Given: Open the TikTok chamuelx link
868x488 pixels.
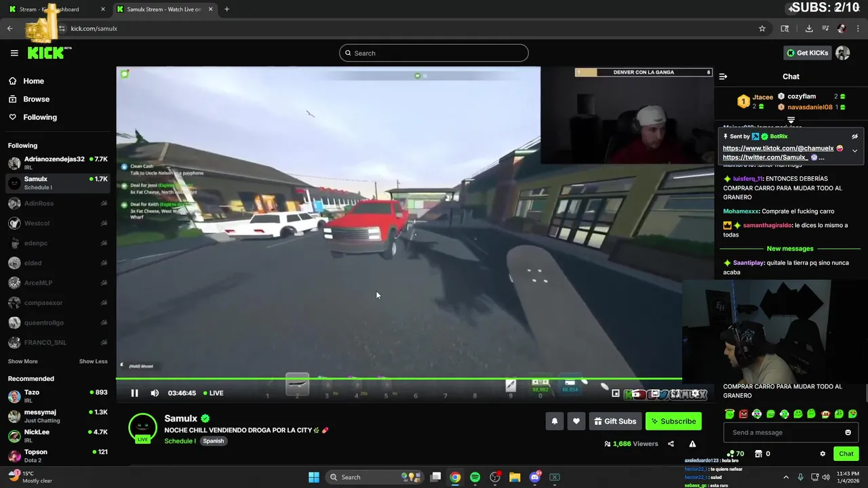Looking at the screenshot, I should point(778,148).
